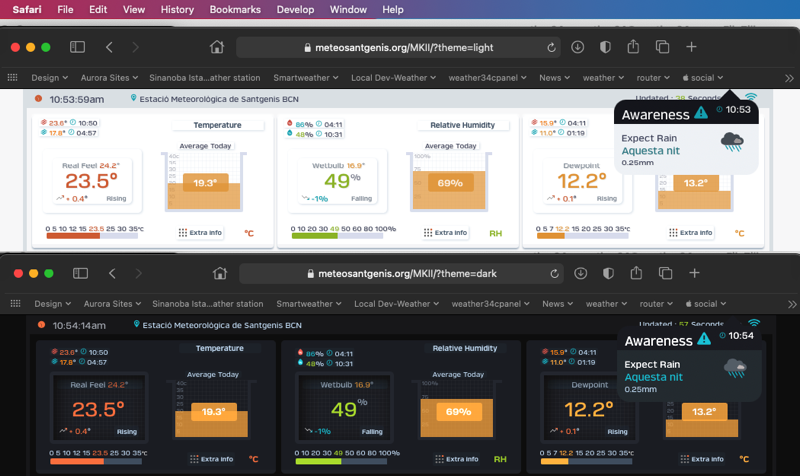800x476 pixels.
Task: Expand Aurora Sites folder in light theme window
Action: pos(109,78)
